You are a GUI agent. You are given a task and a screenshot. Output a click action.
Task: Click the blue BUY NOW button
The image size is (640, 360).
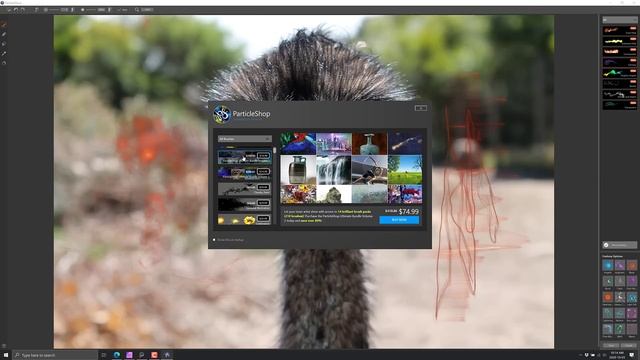pos(399,220)
